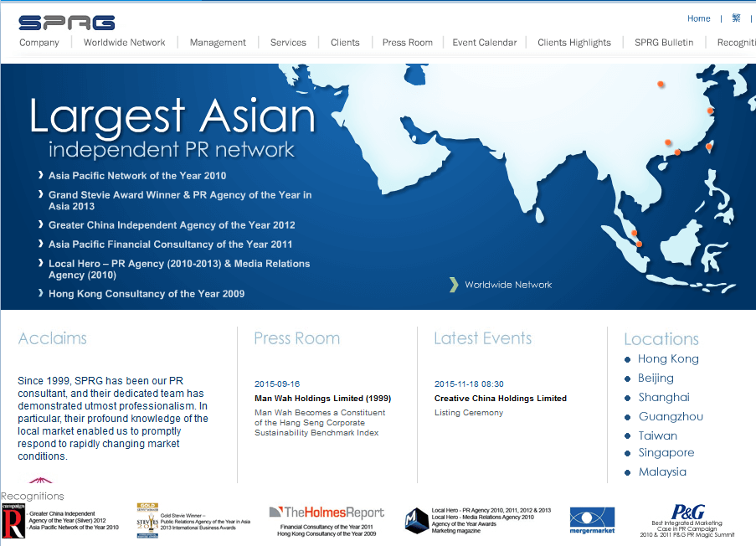The image size is (756, 546).
Task: Open the Acclaims section heading
Action: coord(53,338)
